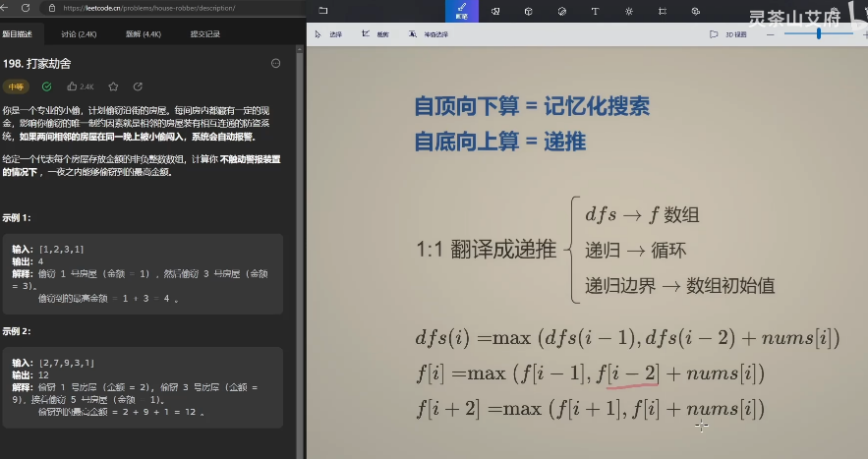Open the Stickers tool
The image size is (868, 459).
coord(562,11)
